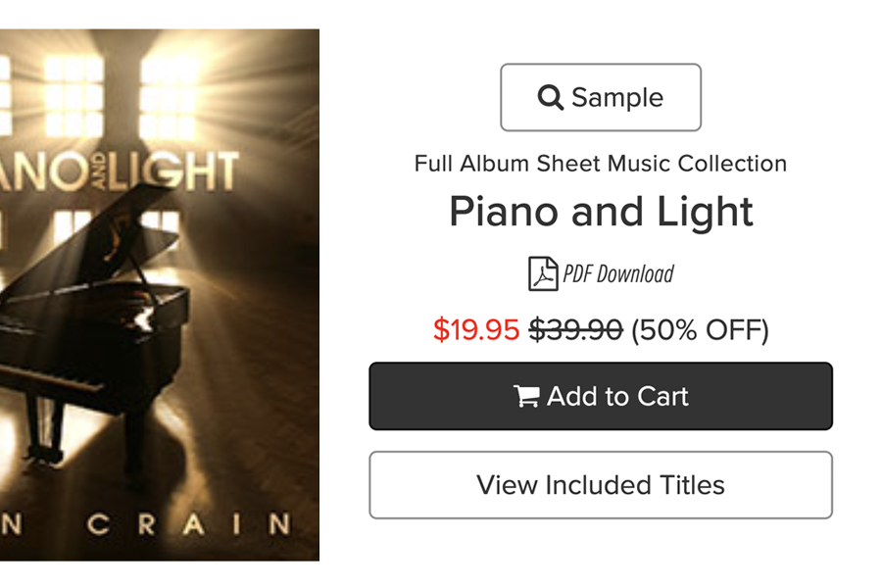Viewport: 882px width, 588px height.
Task: Click the CRAIN artist name on cover
Action: (x=189, y=524)
